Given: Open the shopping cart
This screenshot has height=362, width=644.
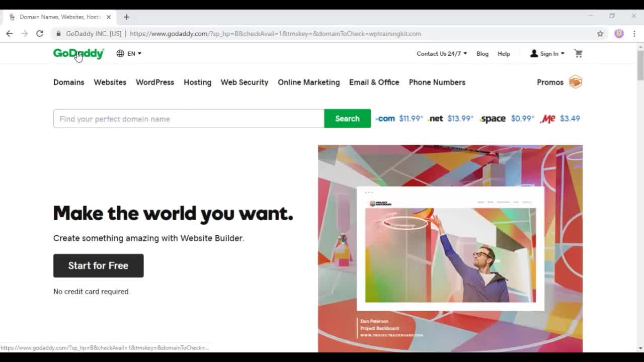Looking at the screenshot, I should [x=578, y=53].
